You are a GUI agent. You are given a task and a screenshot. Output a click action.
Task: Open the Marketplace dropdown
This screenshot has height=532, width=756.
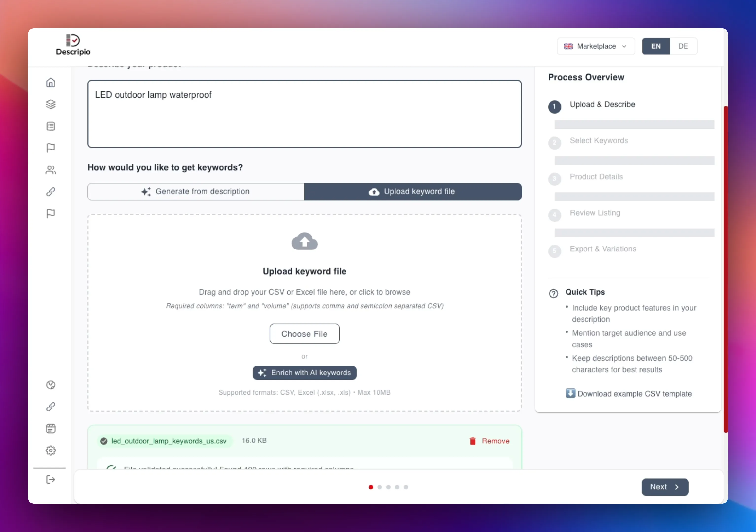(596, 46)
